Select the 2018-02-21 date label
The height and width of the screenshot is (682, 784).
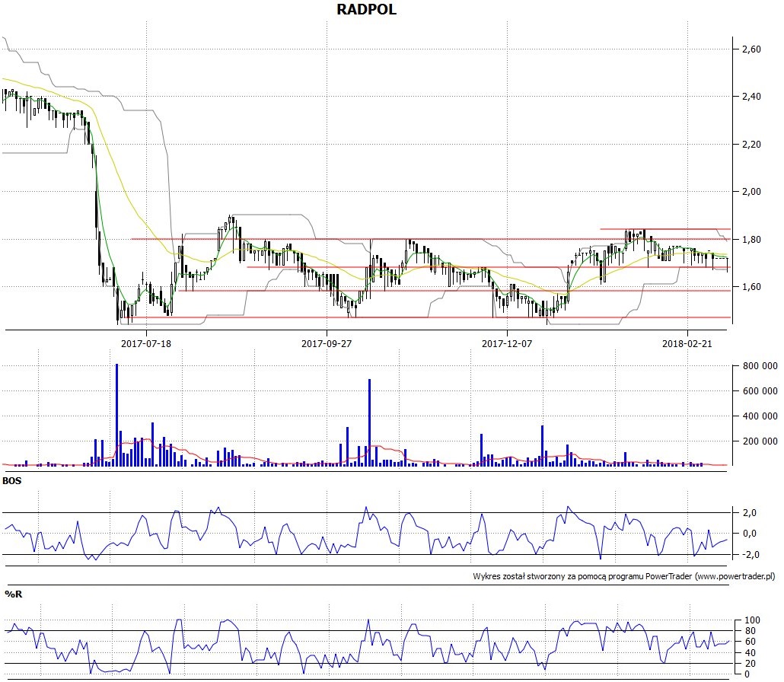(687, 343)
